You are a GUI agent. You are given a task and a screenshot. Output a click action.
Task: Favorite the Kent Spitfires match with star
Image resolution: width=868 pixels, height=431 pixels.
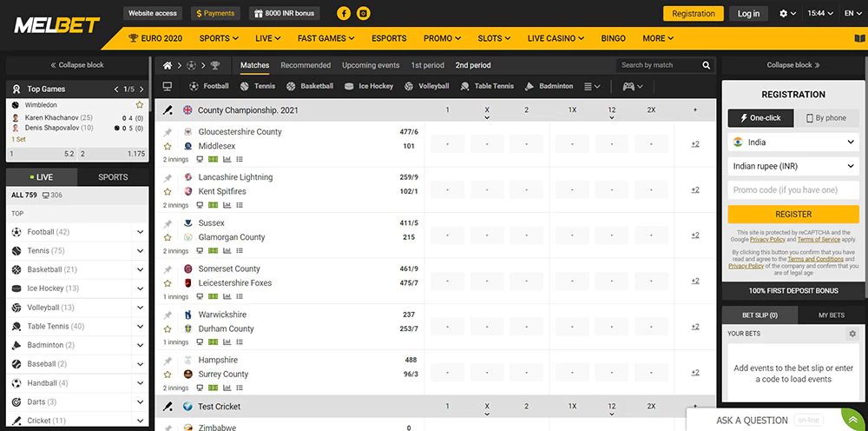(x=168, y=192)
